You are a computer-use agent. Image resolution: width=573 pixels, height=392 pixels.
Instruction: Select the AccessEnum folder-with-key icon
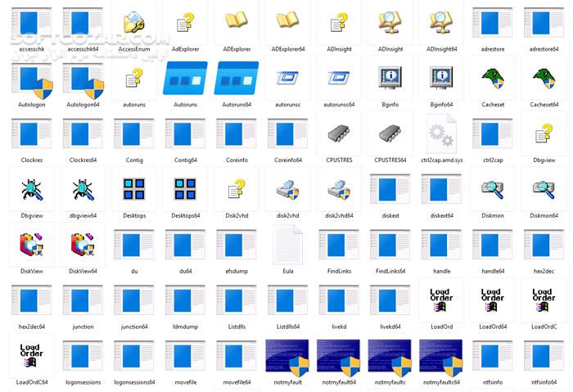[134, 22]
